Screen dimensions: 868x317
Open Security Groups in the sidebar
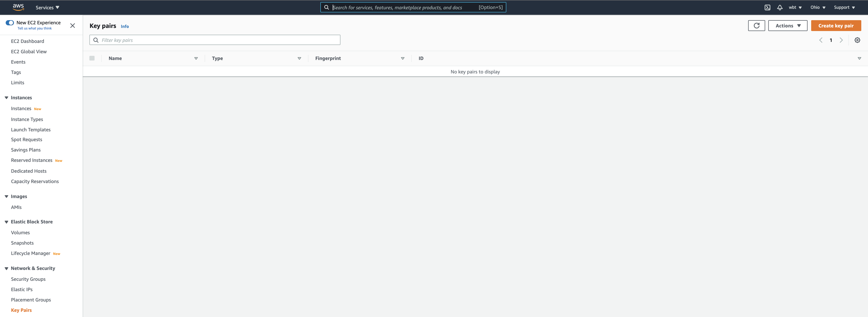(x=28, y=279)
